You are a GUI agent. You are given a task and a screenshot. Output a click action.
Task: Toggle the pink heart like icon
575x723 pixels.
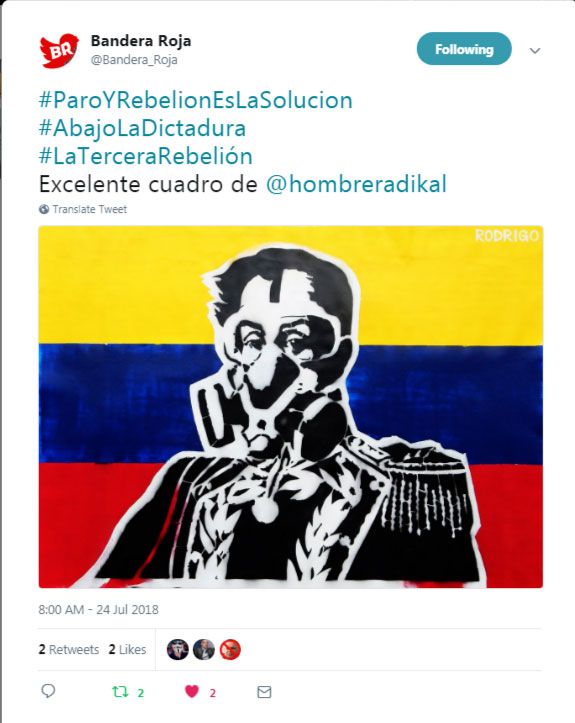click(x=192, y=691)
